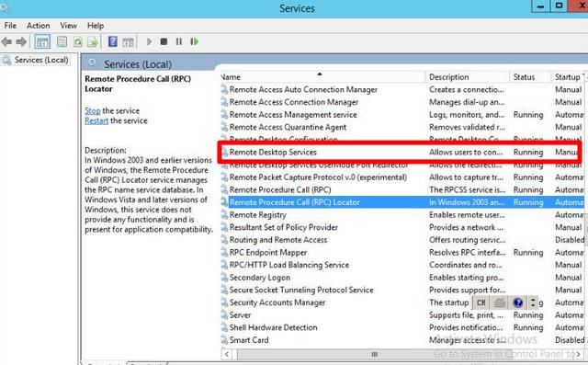Click the Restart the service link
The height and width of the screenshot is (365, 588).
(96, 120)
